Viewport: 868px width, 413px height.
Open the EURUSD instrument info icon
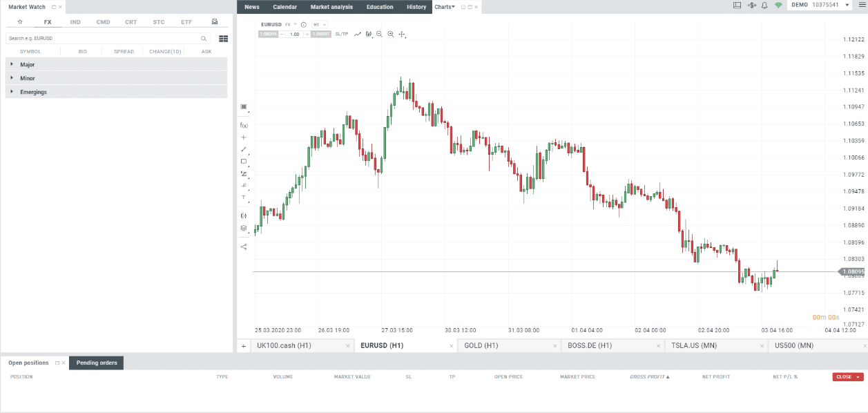[304, 24]
